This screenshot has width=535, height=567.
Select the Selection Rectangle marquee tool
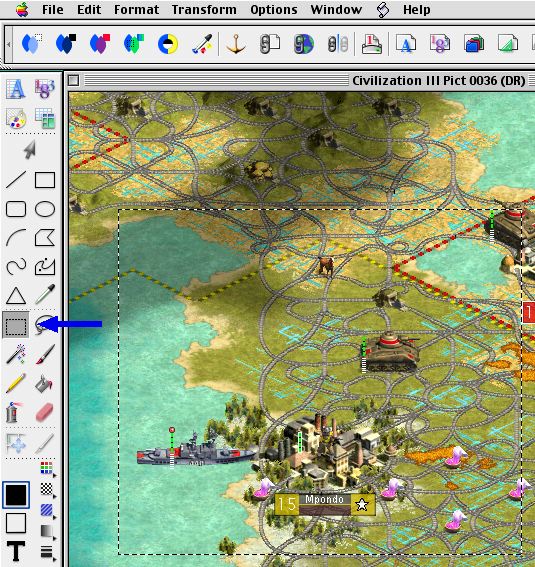[x=16, y=325]
